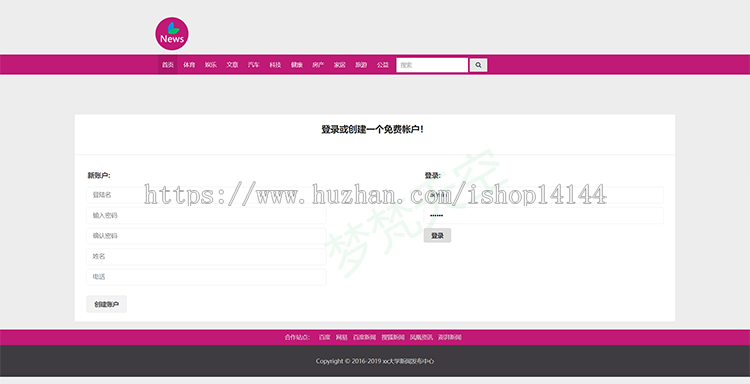Screen dimensions: 750x384
Task: Open the 房产 real estate section
Action: [318, 65]
